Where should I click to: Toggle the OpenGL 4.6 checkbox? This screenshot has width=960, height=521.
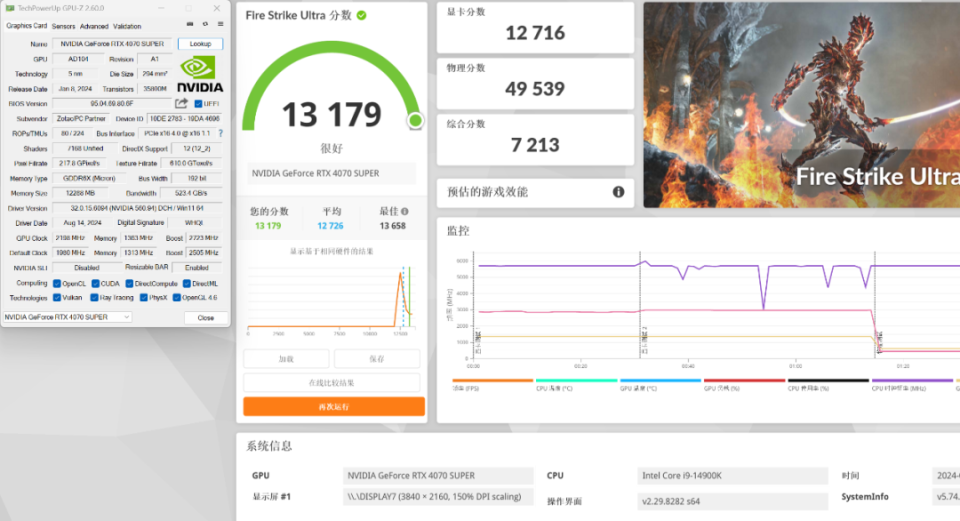(x=176, y=298)
